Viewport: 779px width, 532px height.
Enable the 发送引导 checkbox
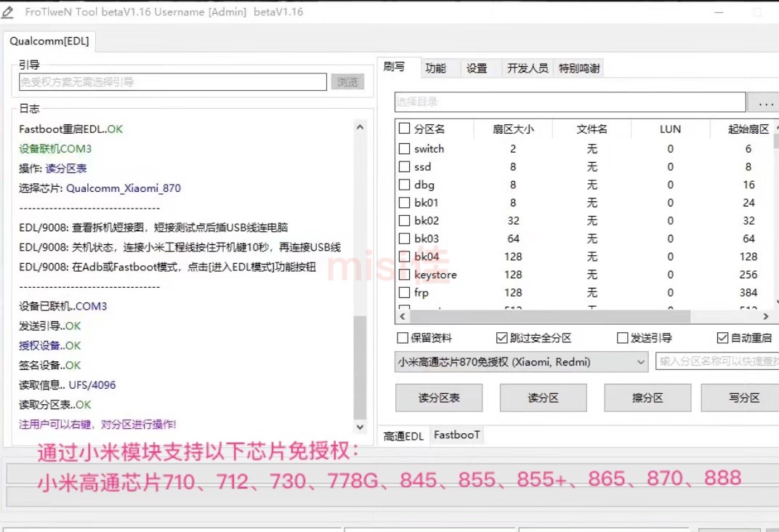tap(622, 338)
